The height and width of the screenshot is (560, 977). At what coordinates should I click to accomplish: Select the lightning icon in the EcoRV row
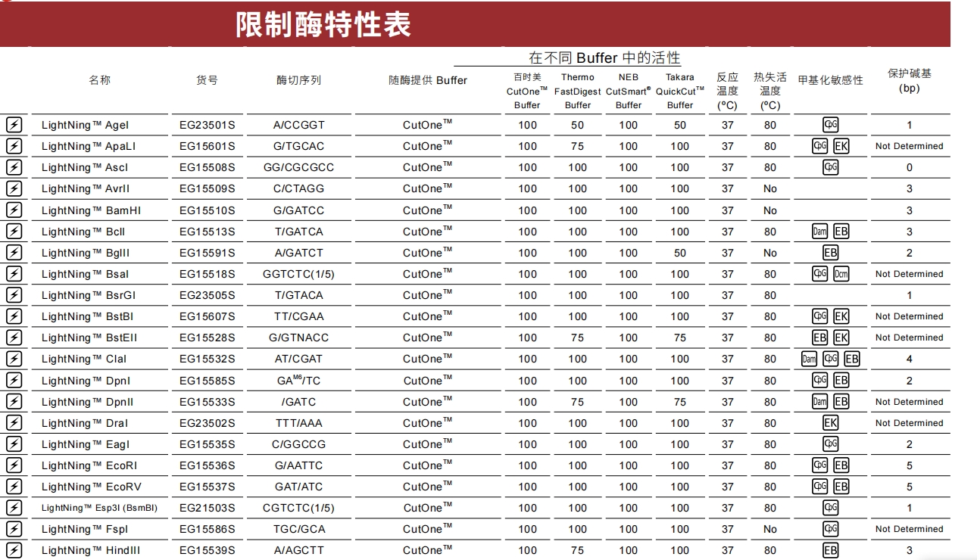[x=14, y=487]
